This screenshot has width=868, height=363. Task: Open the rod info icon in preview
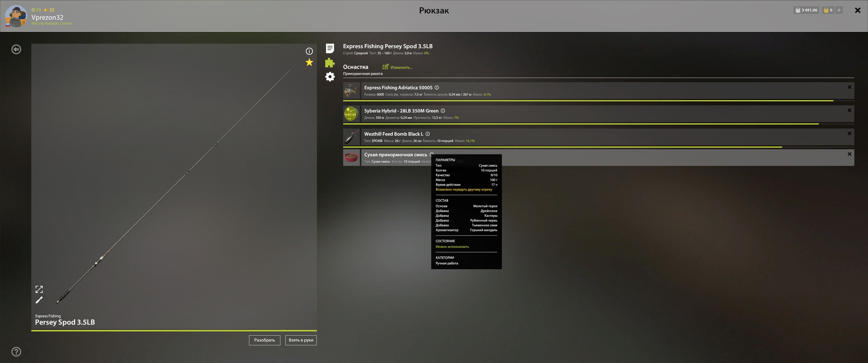point(309,51)
